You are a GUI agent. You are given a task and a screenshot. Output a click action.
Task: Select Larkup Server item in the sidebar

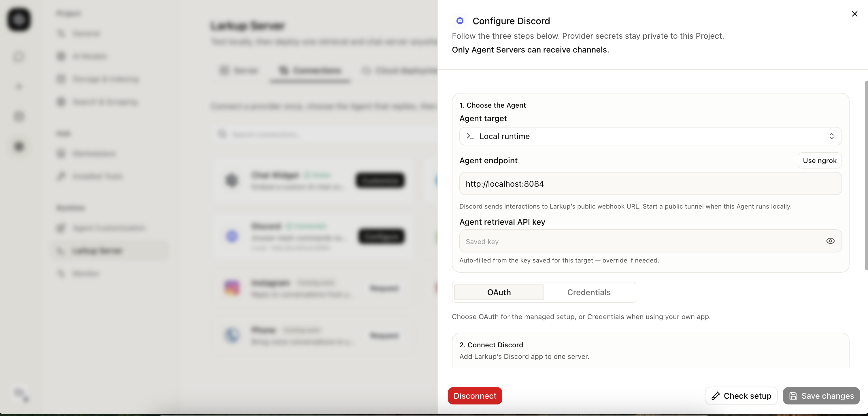[110, 251]
